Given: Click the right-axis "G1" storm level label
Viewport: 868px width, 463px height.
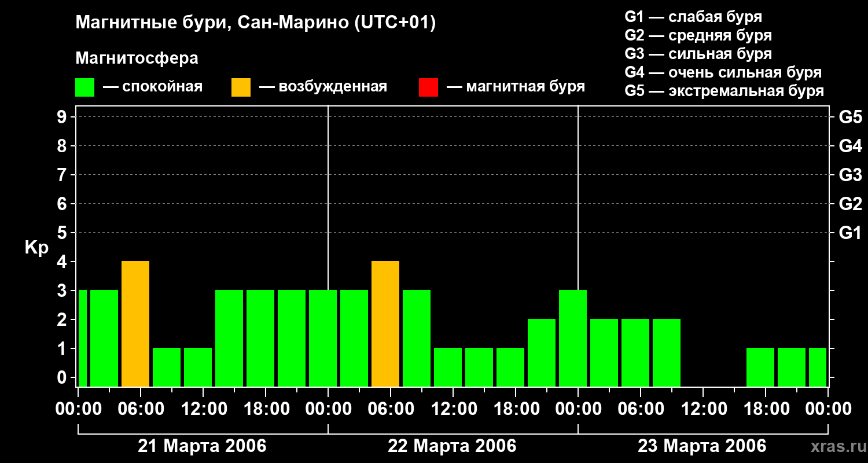Looking at the screenshot, I should coord(851,233).
